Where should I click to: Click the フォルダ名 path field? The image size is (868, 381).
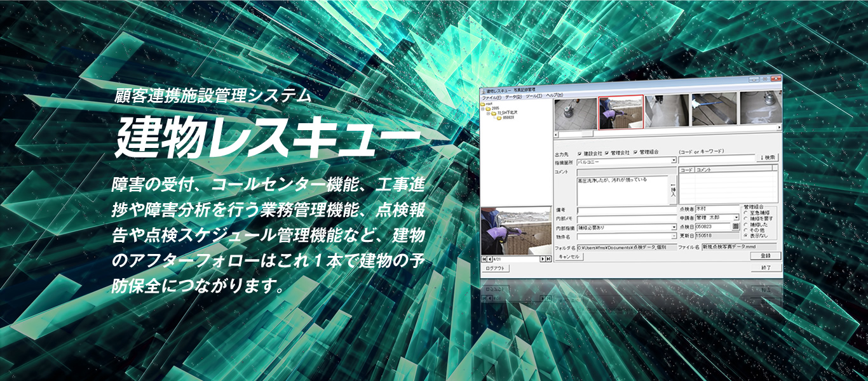click(x=627, y=247)
